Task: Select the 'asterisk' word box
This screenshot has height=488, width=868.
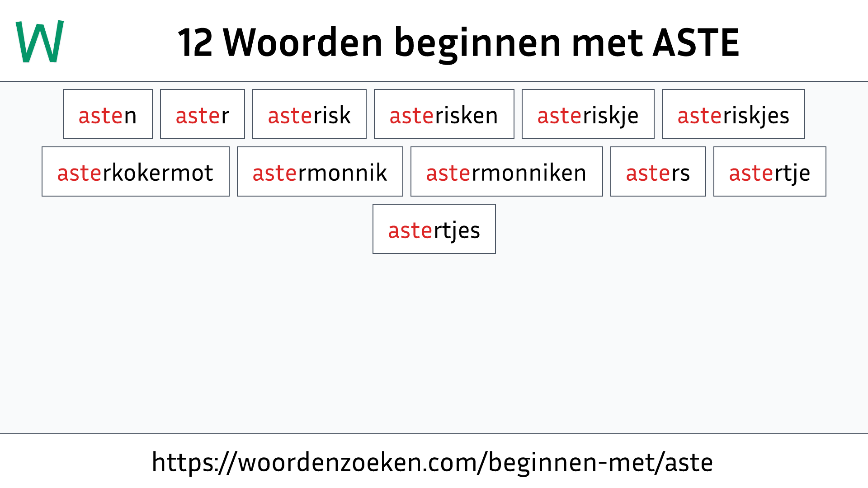Action: (x=309, y=114)
